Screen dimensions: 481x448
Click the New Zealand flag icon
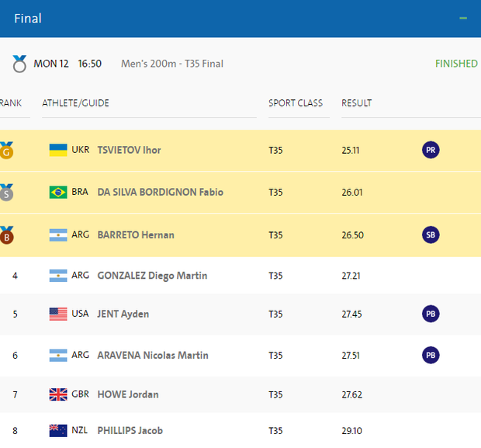[58, 431]
